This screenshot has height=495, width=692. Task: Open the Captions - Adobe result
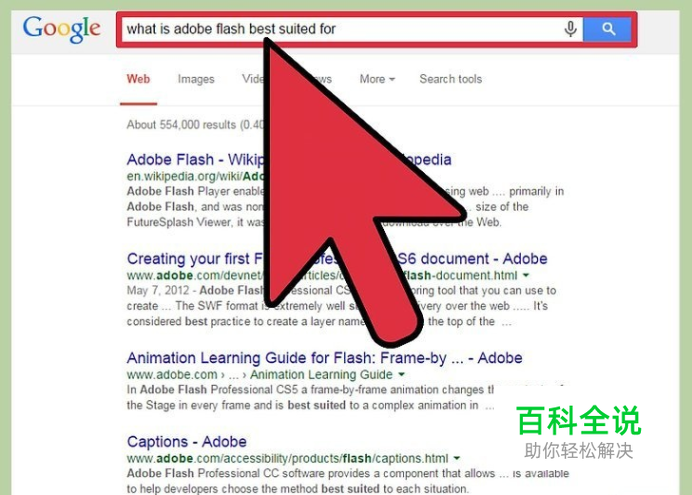click(187, 442)
